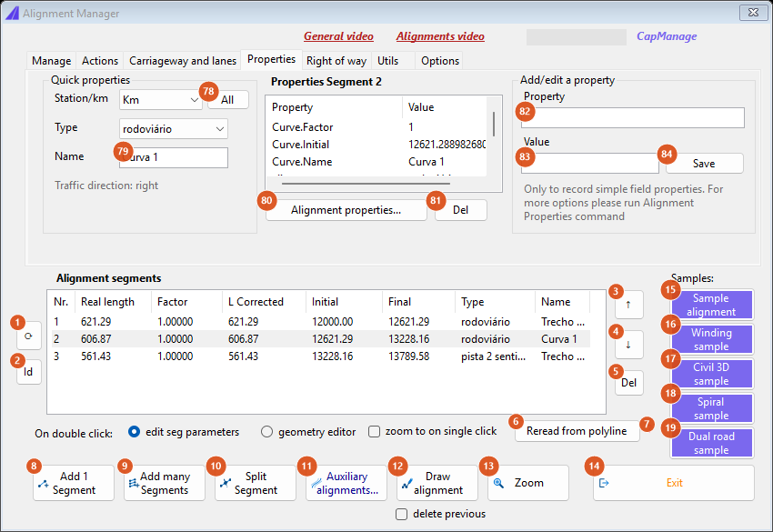This screenshot has width=773, height=532.
Task: Open the Options tab
Action: pos(440,61)
